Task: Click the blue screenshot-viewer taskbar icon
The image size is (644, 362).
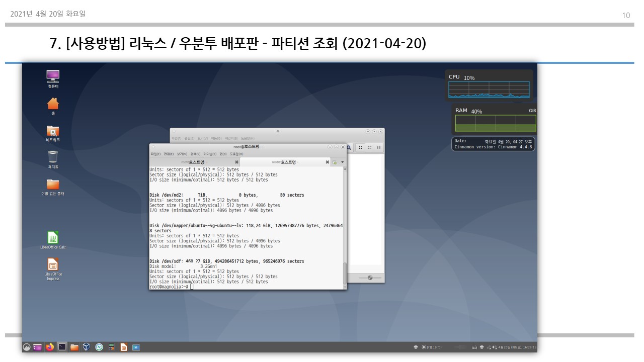Action: point(136,347)
